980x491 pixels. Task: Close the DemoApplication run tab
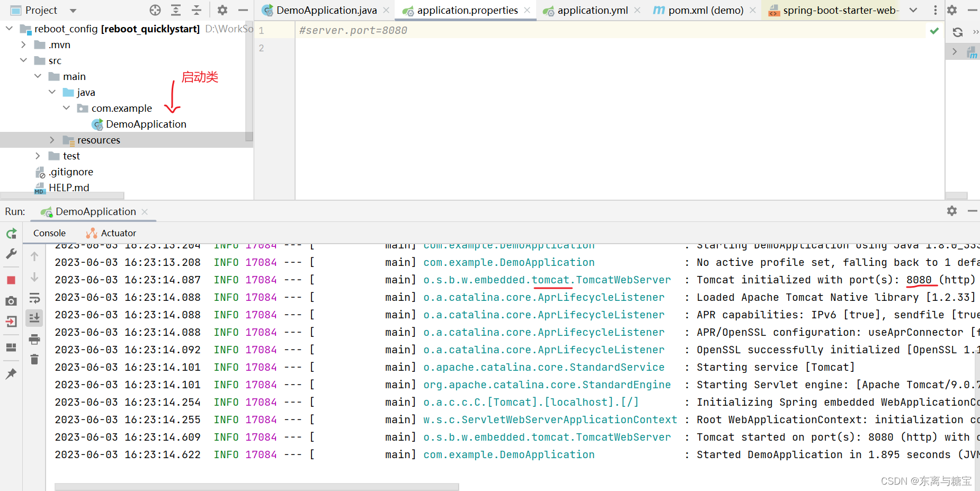[x=145, y=211]
